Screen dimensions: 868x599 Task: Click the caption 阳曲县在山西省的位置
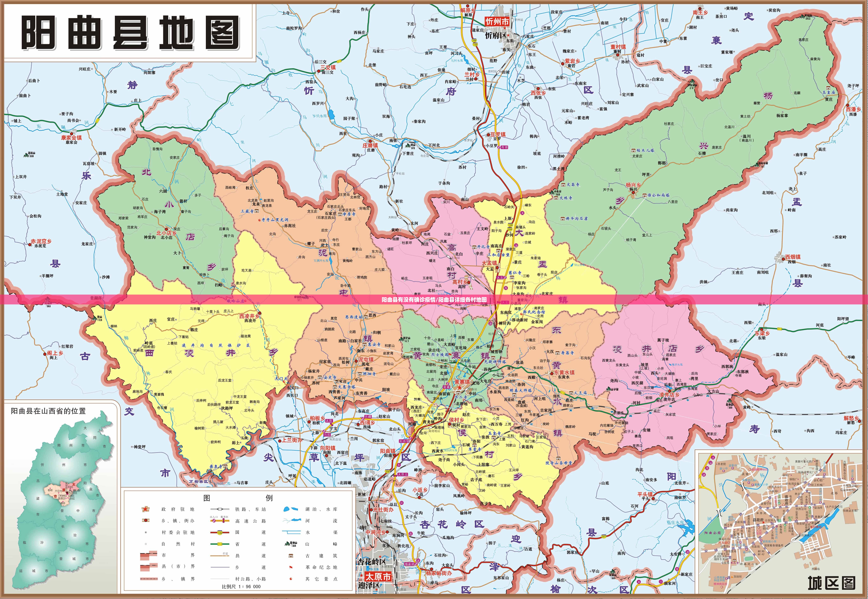click(x=48, y=411)
